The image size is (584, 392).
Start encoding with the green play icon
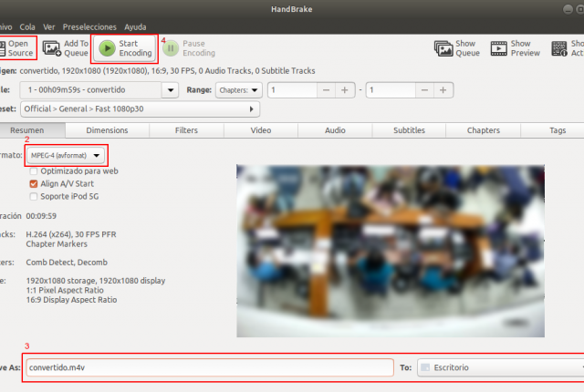click(108, 48)
